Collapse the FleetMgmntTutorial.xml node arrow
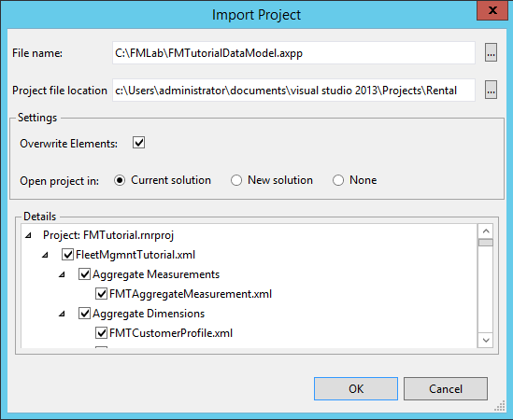513x420 pixels. tap(45, 255)
